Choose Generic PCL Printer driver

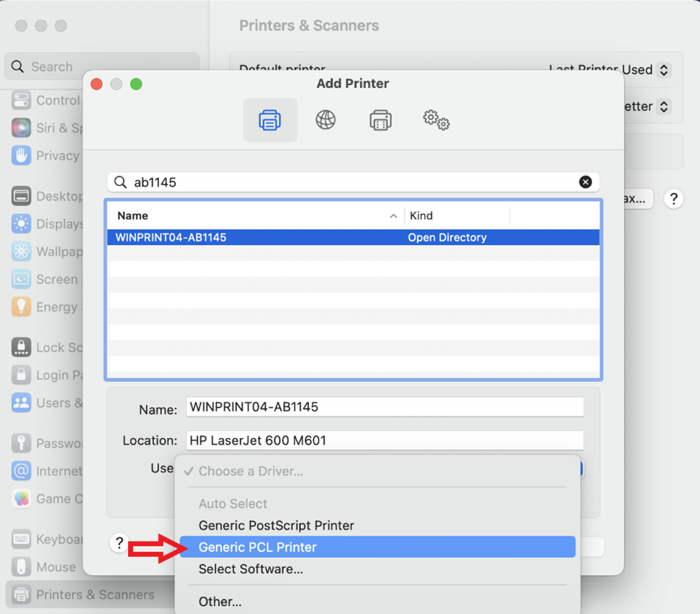tap(257, 547)
